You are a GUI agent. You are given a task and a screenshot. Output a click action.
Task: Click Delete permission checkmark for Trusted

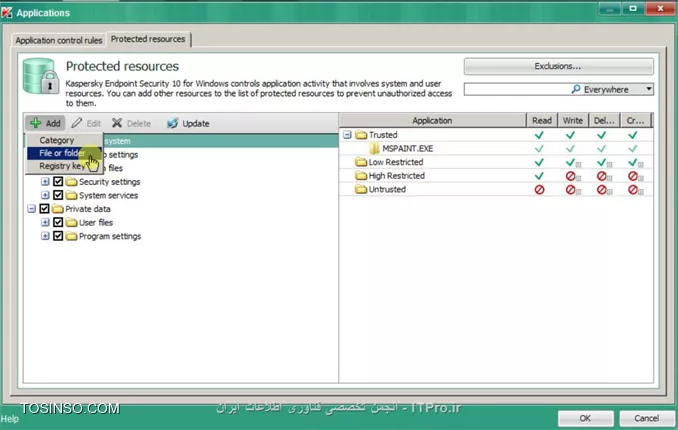point(601,135)
